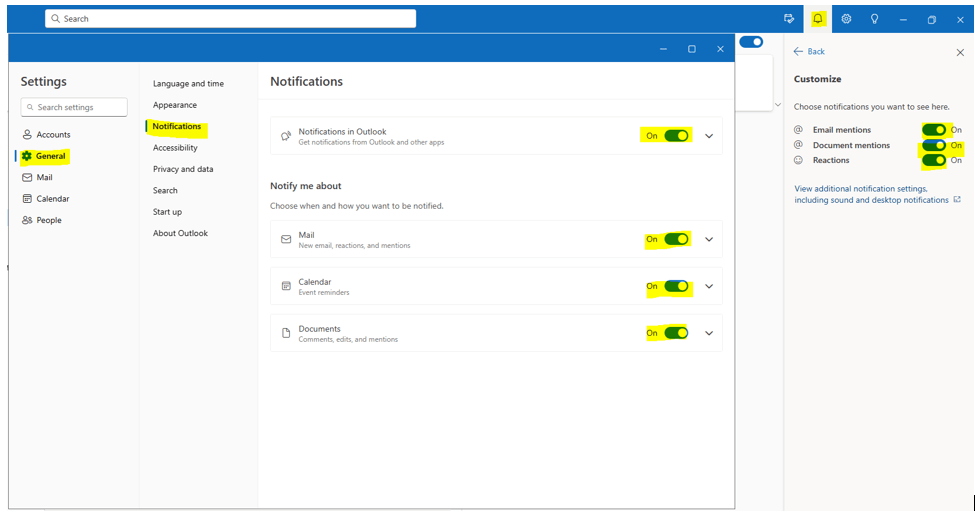
Task: Click the smiley icon beside Reactions
Action: click(798, 160)
